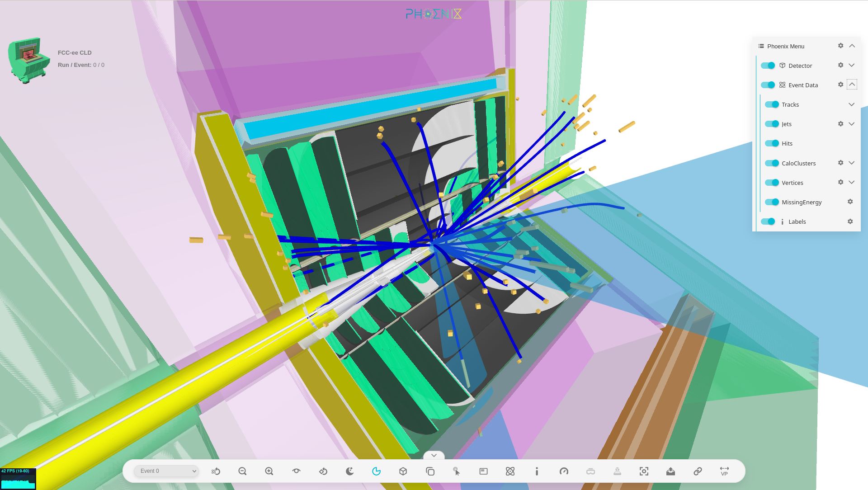Open the collections info atom icon
The width and height of the screenshot is (868, 490).
(x=510, y=471)
